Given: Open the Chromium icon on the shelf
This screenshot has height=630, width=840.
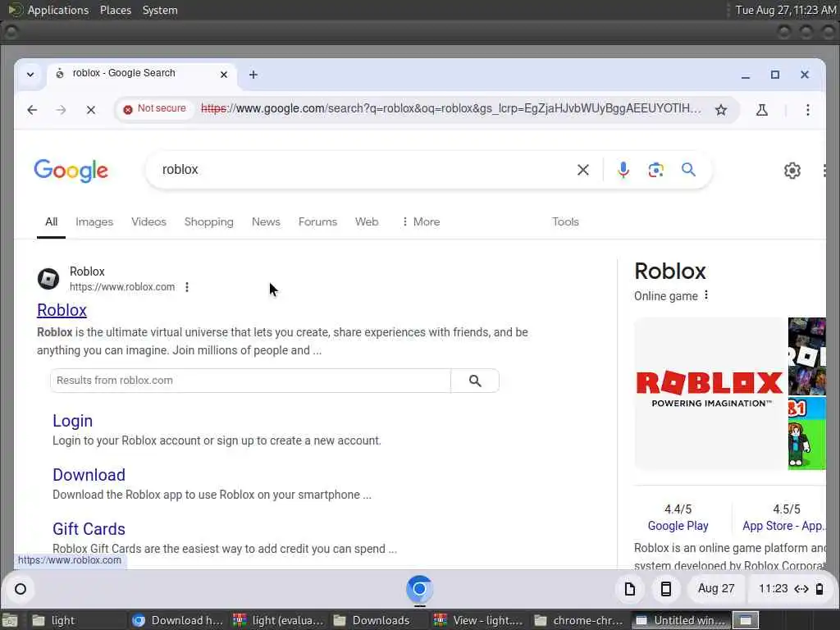Looking at the screenshot, I should (x=419, y=589).
